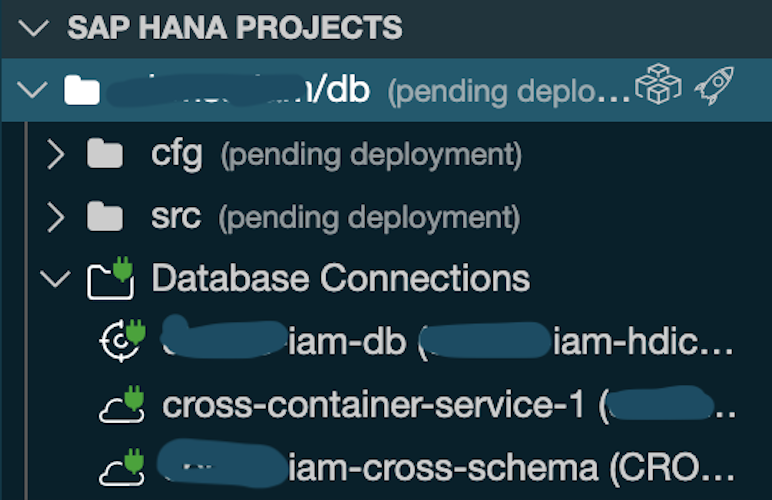Select the src pending deployment item
The height and width of the screenshot is (500, 772).
[335, 217]
